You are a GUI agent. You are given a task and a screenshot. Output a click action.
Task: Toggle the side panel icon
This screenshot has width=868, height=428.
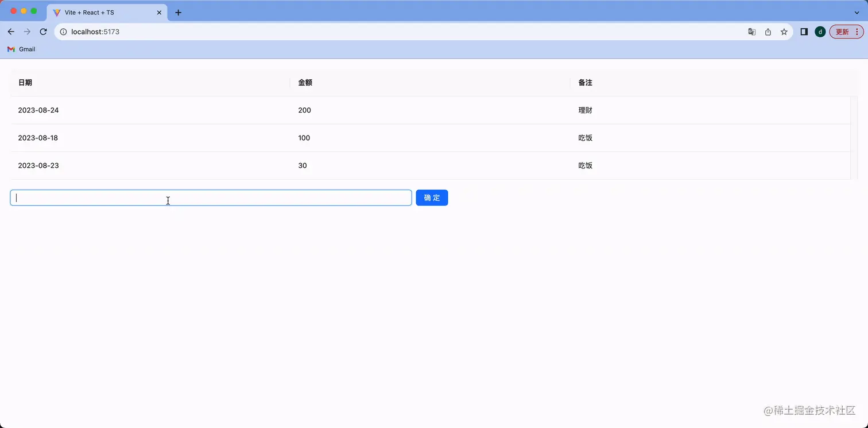804,32
